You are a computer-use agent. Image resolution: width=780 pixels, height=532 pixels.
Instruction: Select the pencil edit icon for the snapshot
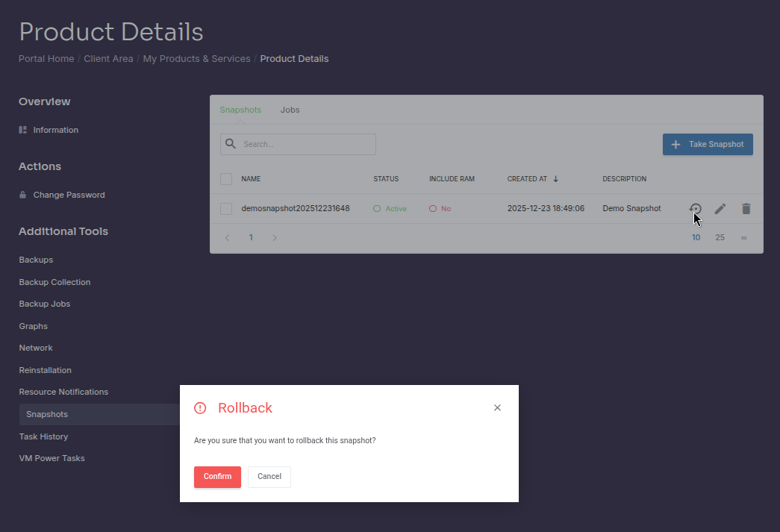point(720,209)
